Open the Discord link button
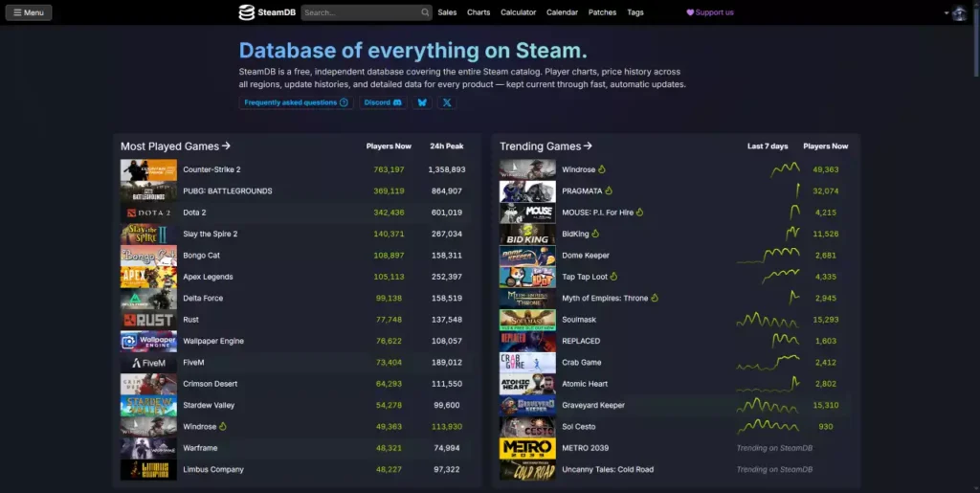This screenshot has height=493, width=980. [383, 102]
